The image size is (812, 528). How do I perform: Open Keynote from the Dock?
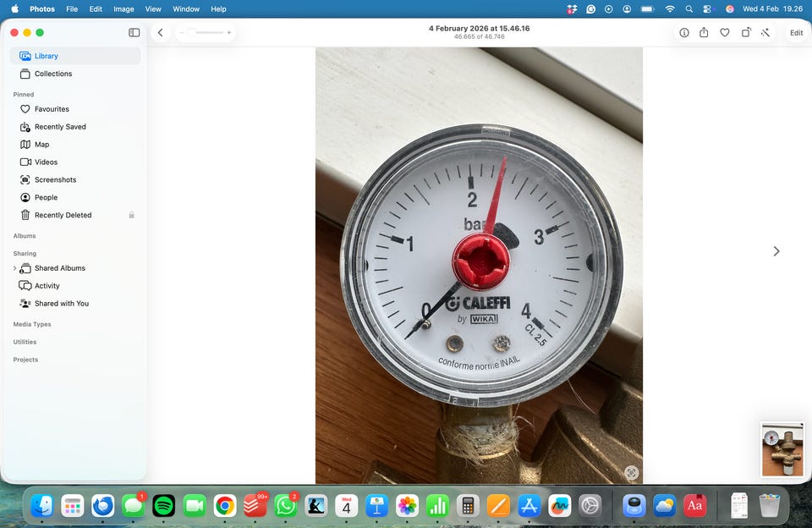tap(376, 505)
